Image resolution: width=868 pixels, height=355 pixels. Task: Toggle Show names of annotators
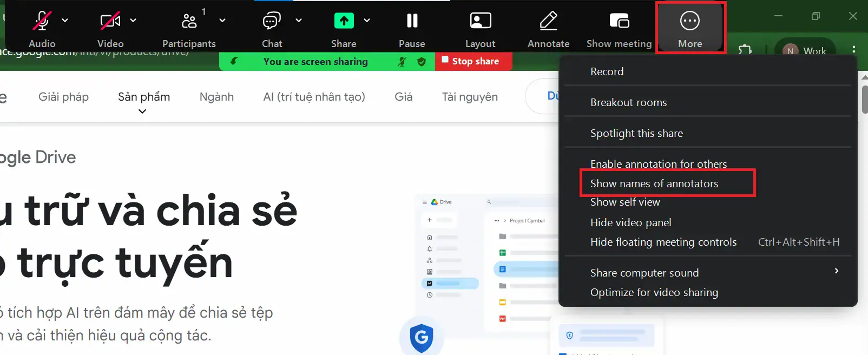click(654, 183)
